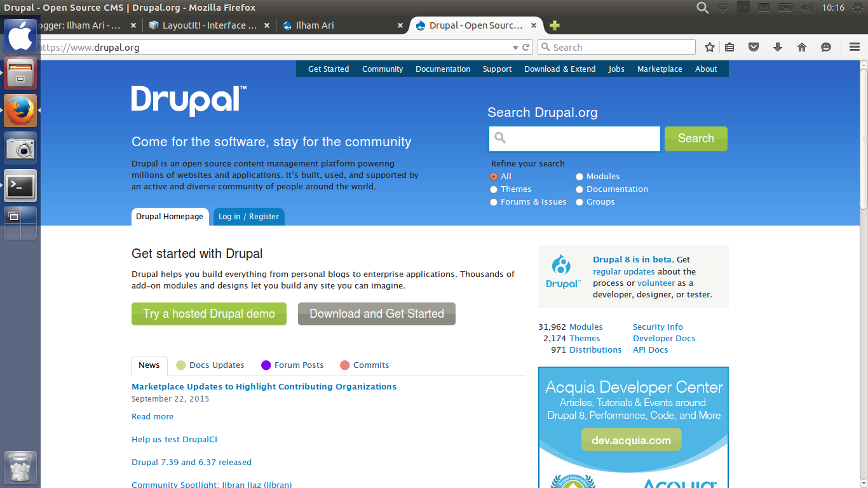Open Firefox from the launcher dock

click(20, 111)
